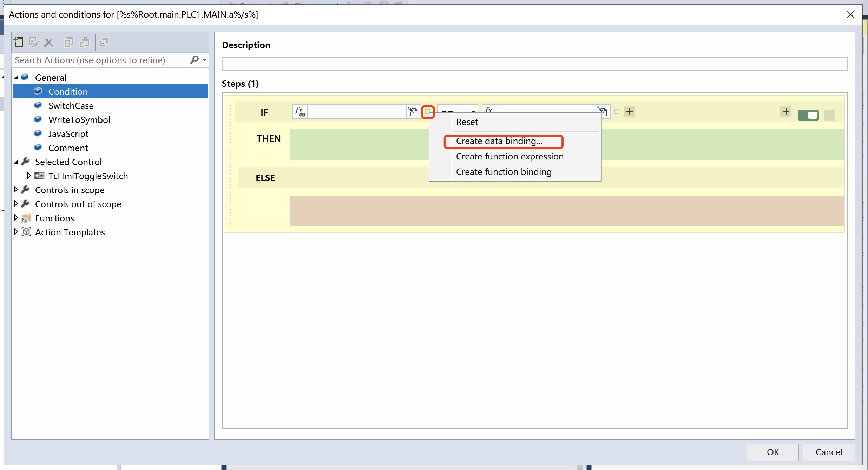Image resolution: width=868 pixels, height=470 pixels.
Task: Toggle the green switch in IF row
Action: click(x=808, y=115)
